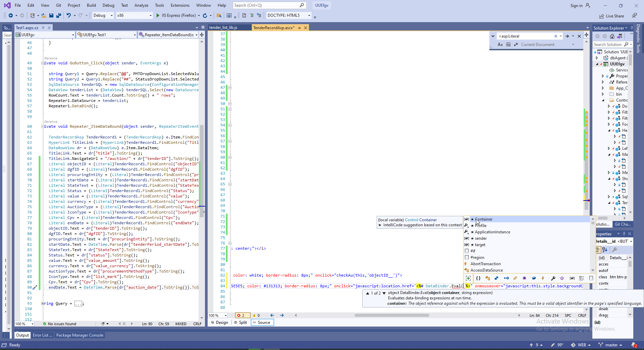This screenshot has width=644, height=350.
Task: Open the Extensions menu
Action: (x=180, y=5)
